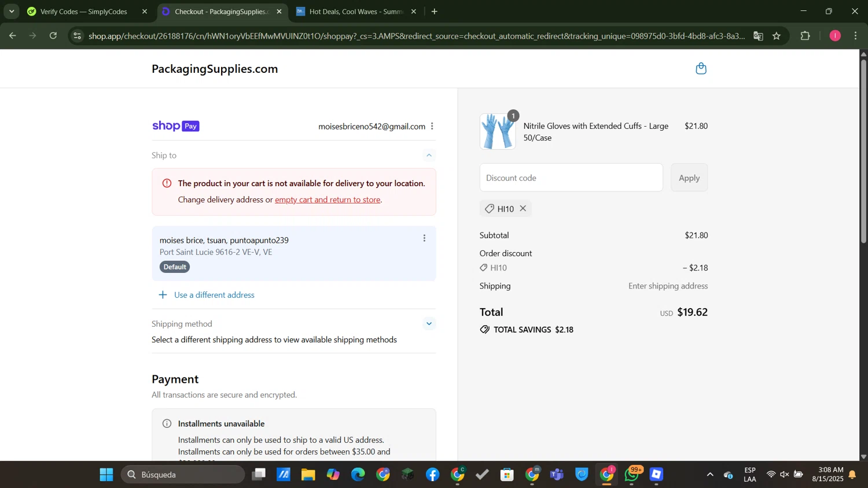Show hidden system tray icons
Screen dimensions: 868x488
tap(710, 475)
